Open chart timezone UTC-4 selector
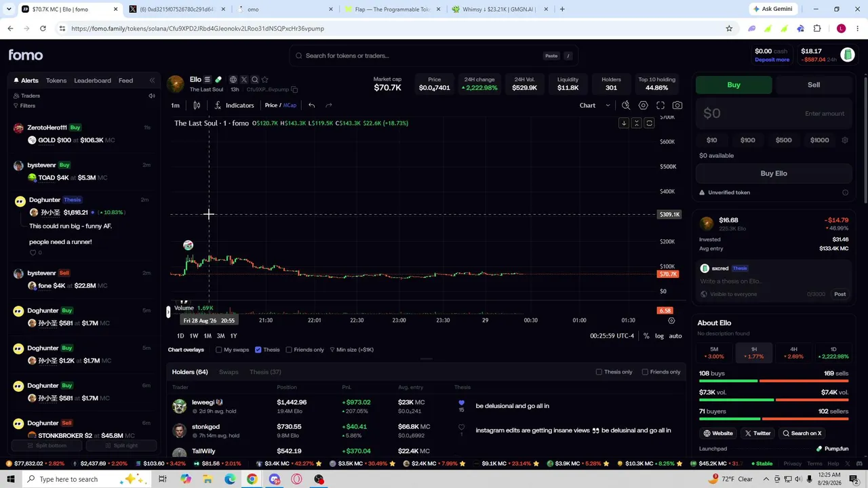 tap(612, 336)
